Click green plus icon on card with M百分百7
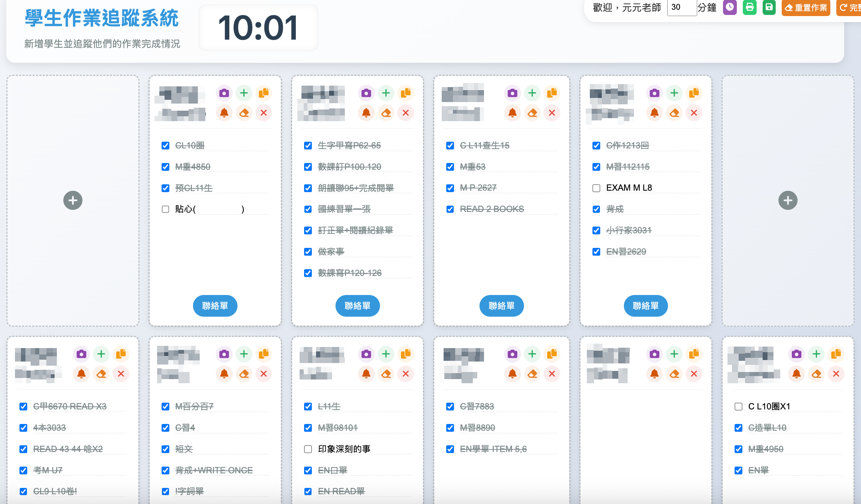The image size is (861, 504). (x=244, y=354)
